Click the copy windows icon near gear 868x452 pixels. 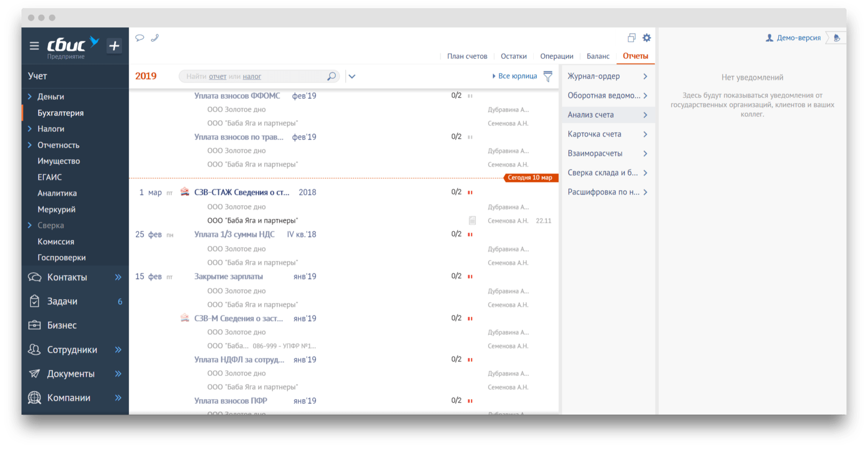click(631, 38)
